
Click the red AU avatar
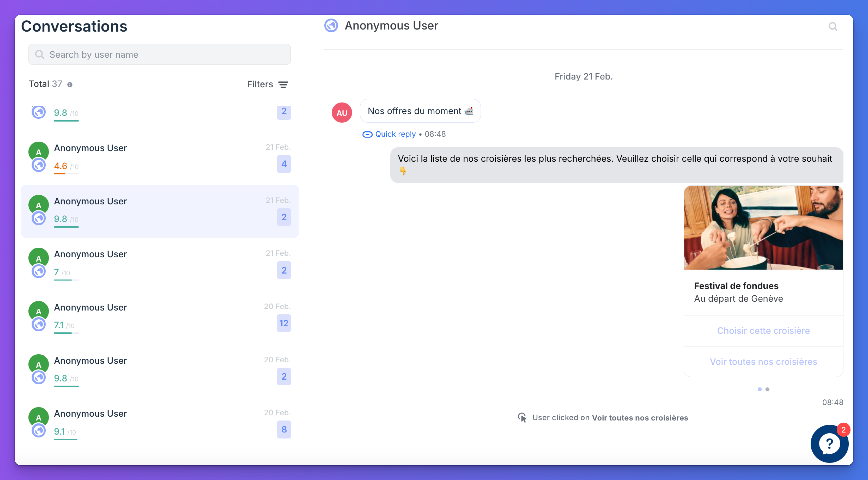(342, 113)
